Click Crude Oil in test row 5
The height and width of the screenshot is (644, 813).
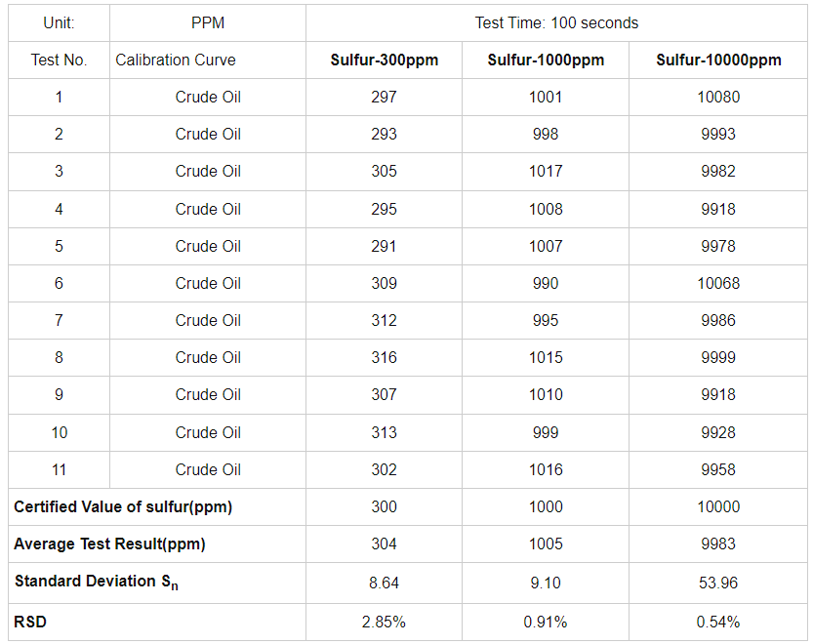click(x=208, y=246)
